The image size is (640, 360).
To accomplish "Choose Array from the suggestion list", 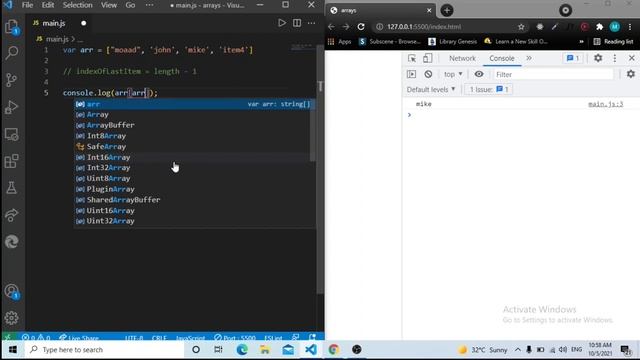I will click(x=193, y=115).
